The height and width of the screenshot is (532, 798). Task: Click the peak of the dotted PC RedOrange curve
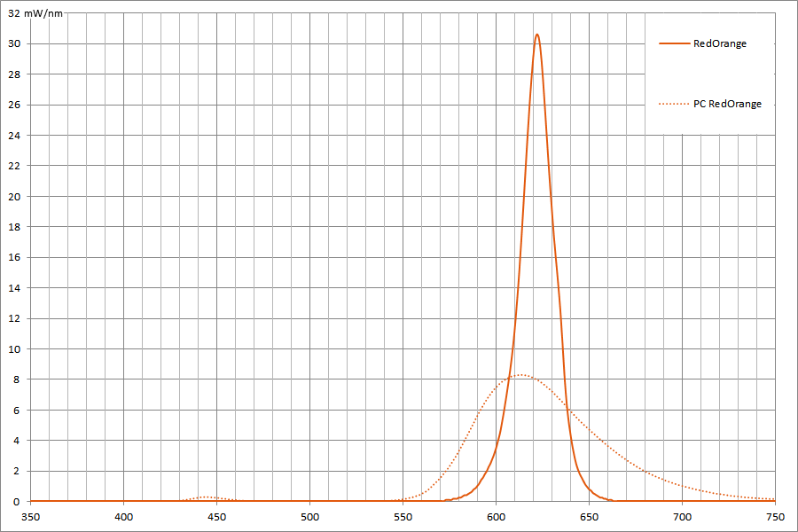pyautogui.click(x=521, y=375)
